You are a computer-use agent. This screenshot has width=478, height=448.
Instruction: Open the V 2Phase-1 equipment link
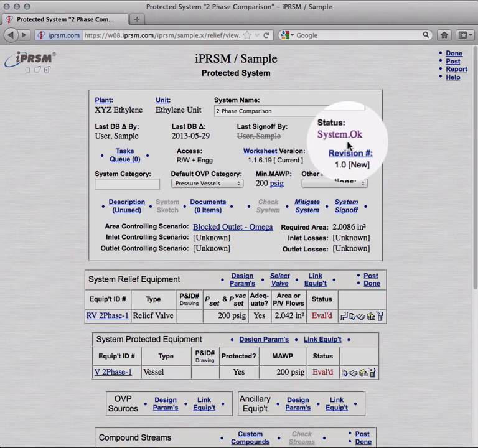(113, 372)
